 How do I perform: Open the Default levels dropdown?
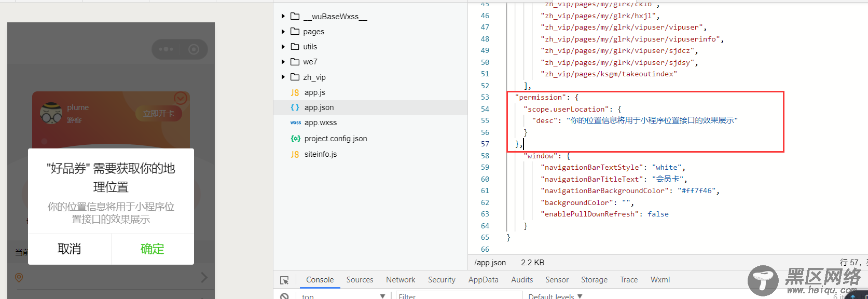pos(555,296)
